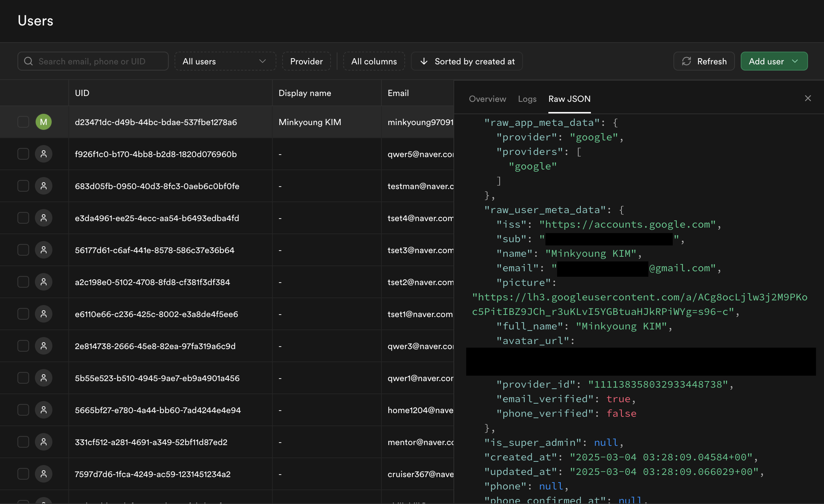Select the checkbox for the tset4@naver.com row
The height and width of the screenshot is (504, 824).
[23, 218]
